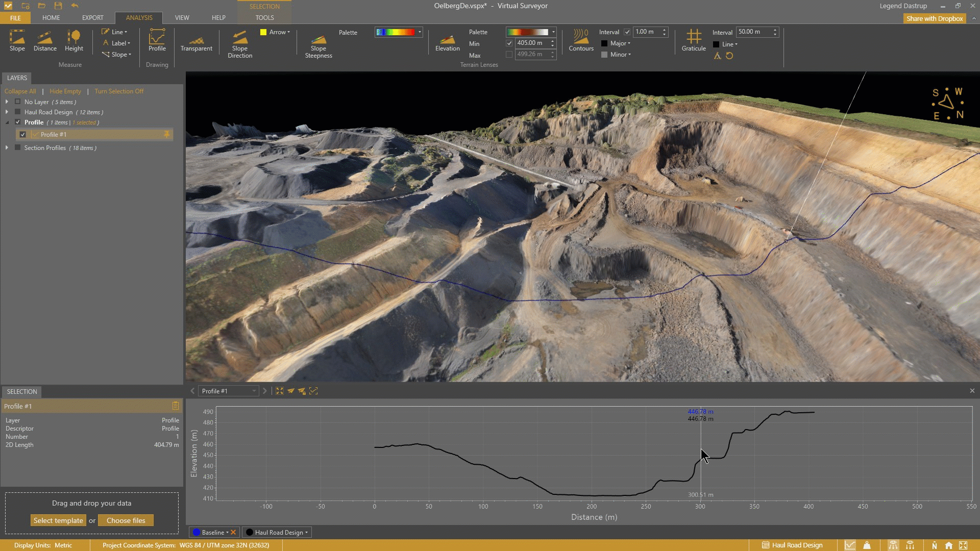Toggle the Contours lens
Viewport: 980px width, 551px height.
pyautogui.click(x=581, y=40)
